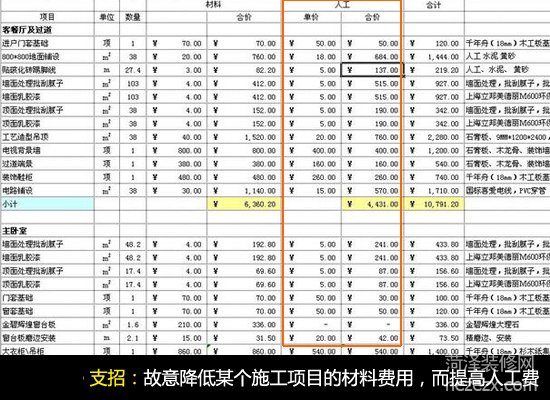
Task: Click the 项目 column header cell
Action: 47,17
